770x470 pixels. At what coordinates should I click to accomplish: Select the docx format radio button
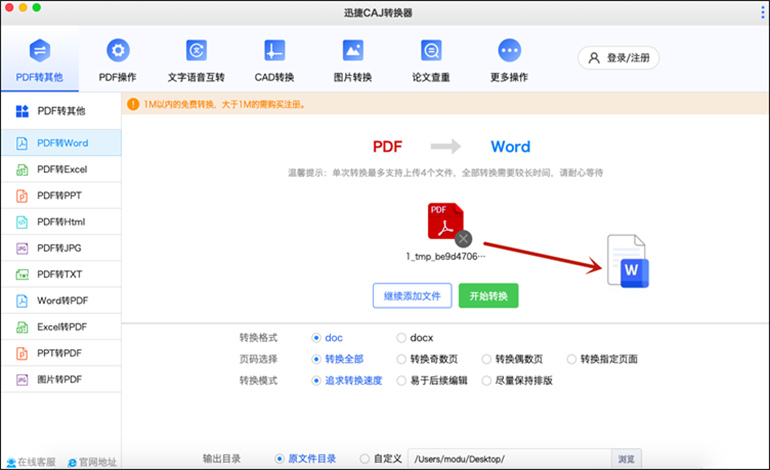(x=401, y=338)
